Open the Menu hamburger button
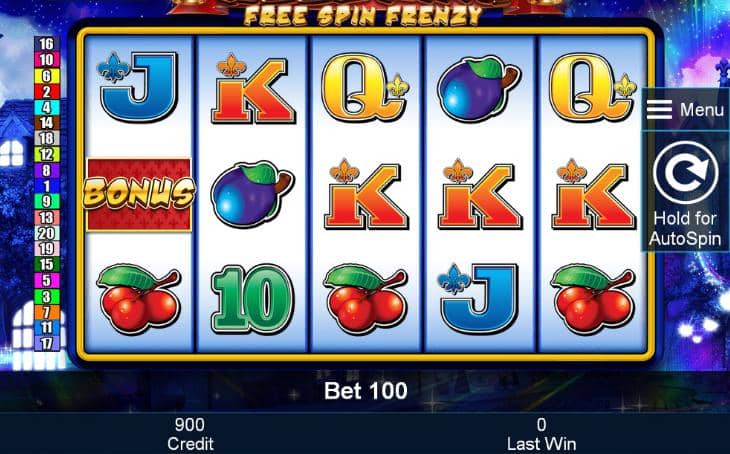730x454 pixels. pyautogui.click(x=685, y=110)
